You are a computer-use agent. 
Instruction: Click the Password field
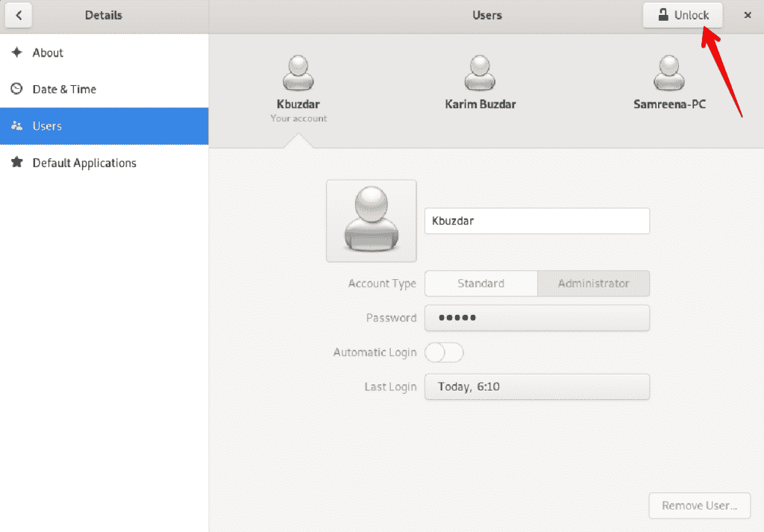coord(536,318)
